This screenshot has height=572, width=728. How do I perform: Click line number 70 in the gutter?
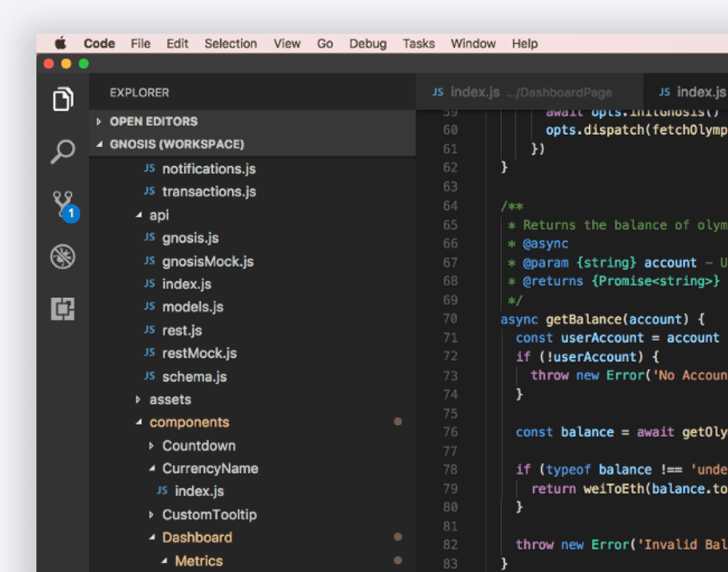click(450, 318)
